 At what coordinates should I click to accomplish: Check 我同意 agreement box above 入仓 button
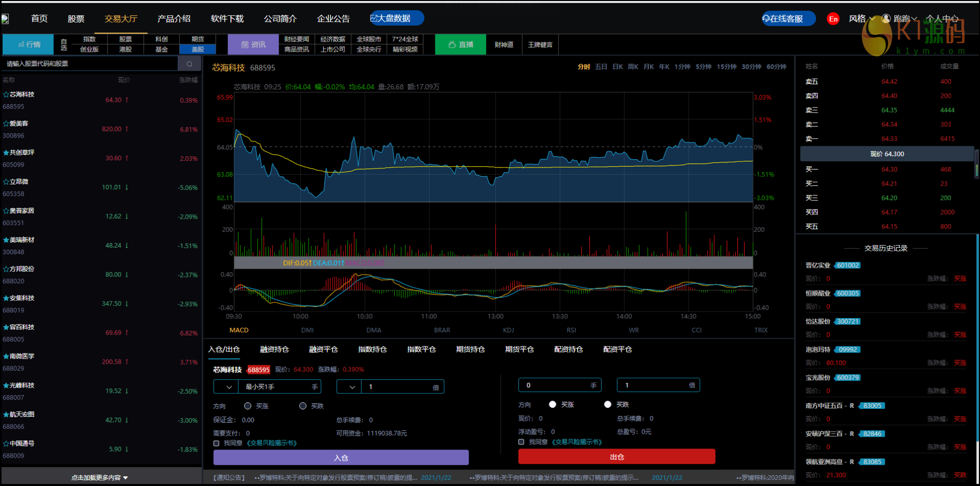(216, 443)
